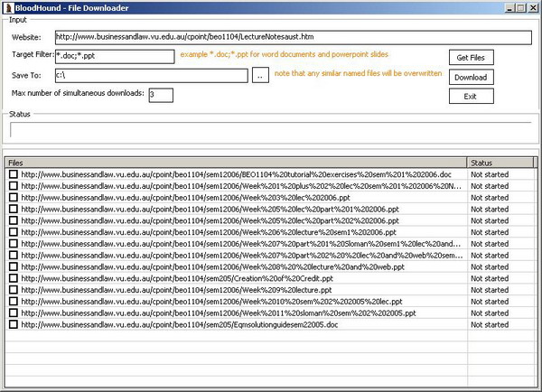Image resolution: width=542 pixels, height=392 pixels.
Task: Check the Week 5 lec part 1 file
Action: pyautogui.click(x=14, y=210)
